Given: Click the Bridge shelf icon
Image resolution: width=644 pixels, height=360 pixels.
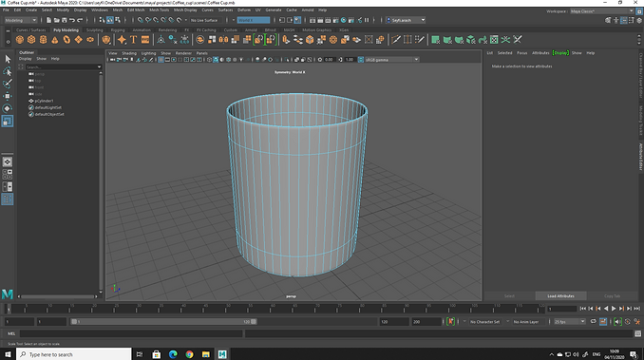Looking at the screenshot, I should pyautogui.click(x=298, y=40).
